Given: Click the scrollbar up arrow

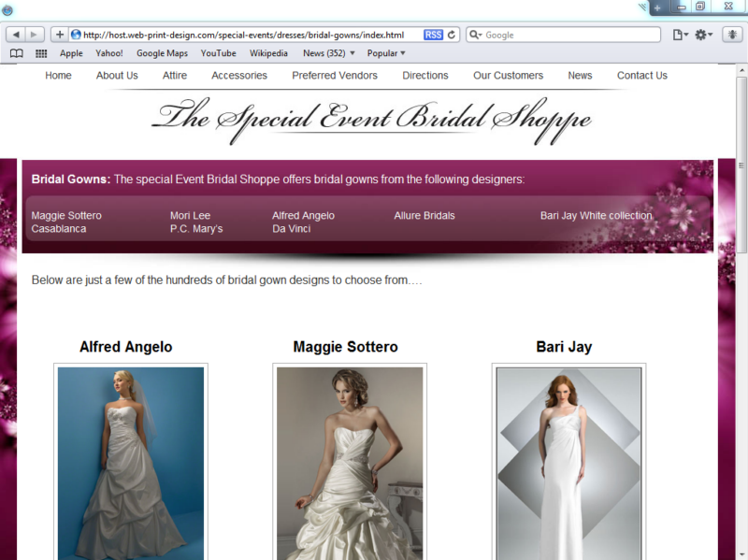Looking at the screenshot, I should click(741, 71).
